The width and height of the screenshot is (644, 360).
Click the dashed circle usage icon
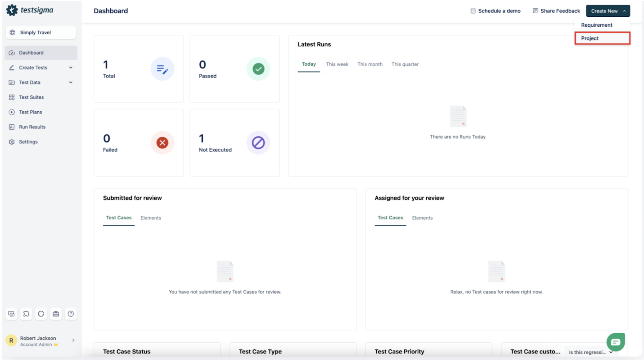[41, 314]
